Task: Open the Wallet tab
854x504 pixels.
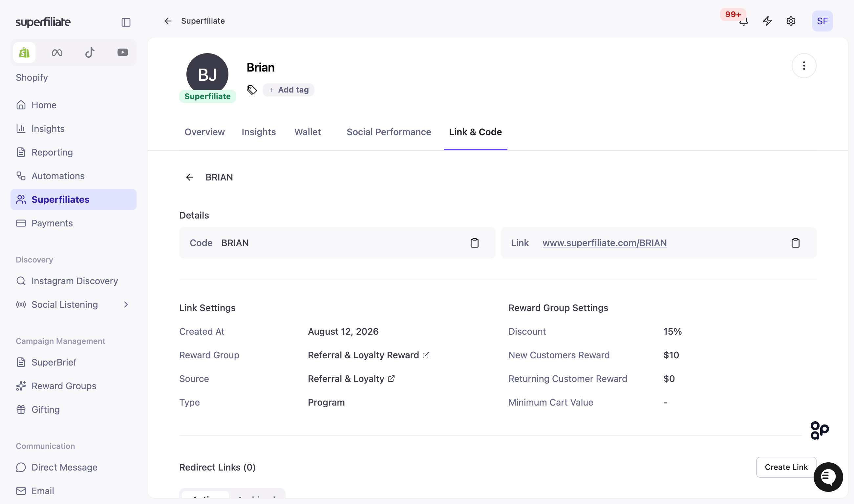Action: [308, 132]
